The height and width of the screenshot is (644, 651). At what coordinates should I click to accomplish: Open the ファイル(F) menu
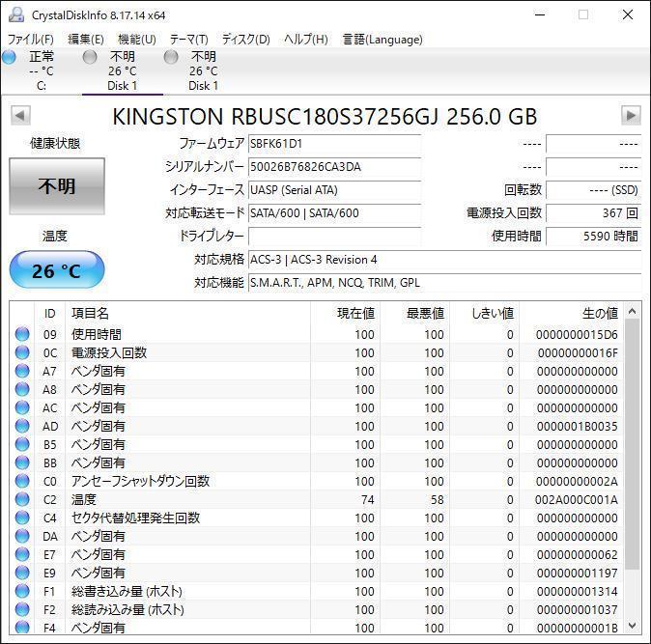(31, 40)
